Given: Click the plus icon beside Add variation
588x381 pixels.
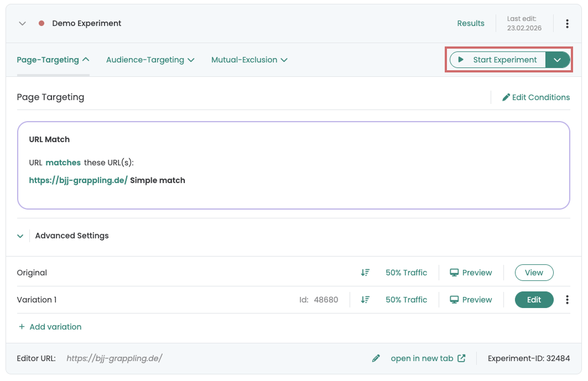Looking at the screenshot, I should point(22,327).
